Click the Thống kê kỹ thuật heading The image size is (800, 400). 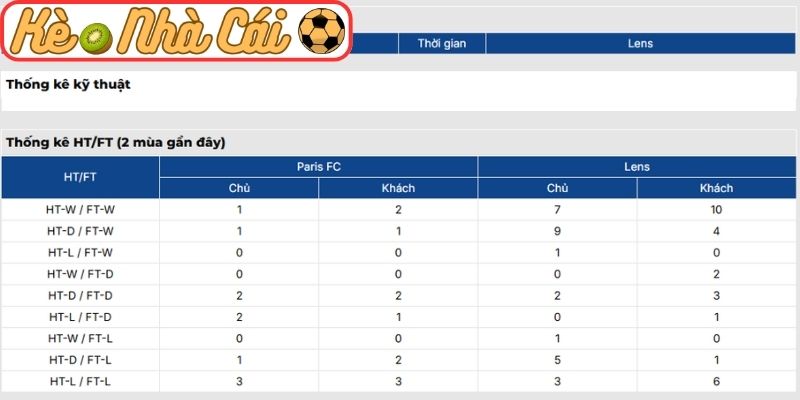tap(68, 85)
